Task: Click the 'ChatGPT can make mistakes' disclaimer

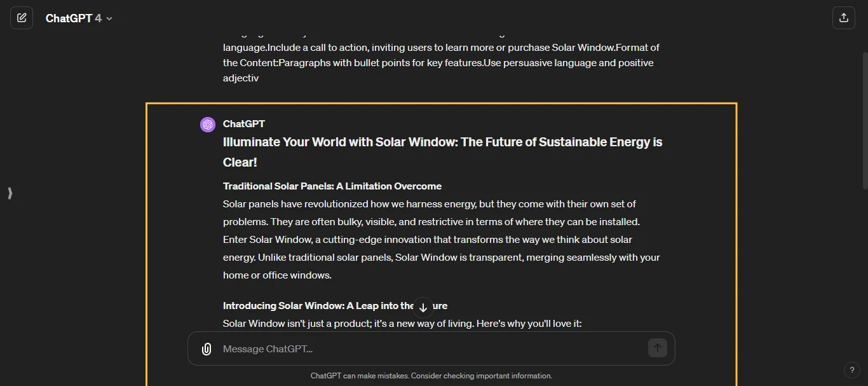Action: [x=431, y=376]
